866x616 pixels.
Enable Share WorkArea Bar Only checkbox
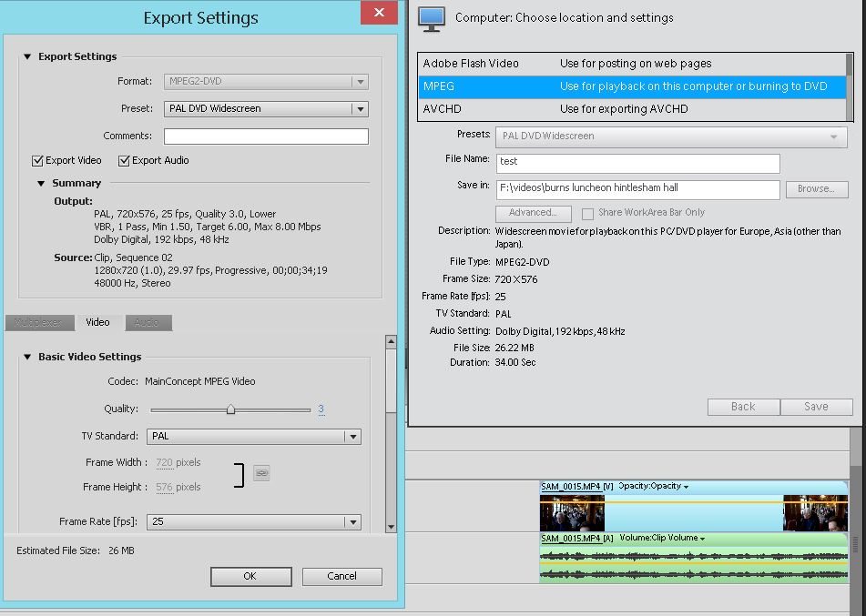(x=588, y=213)
